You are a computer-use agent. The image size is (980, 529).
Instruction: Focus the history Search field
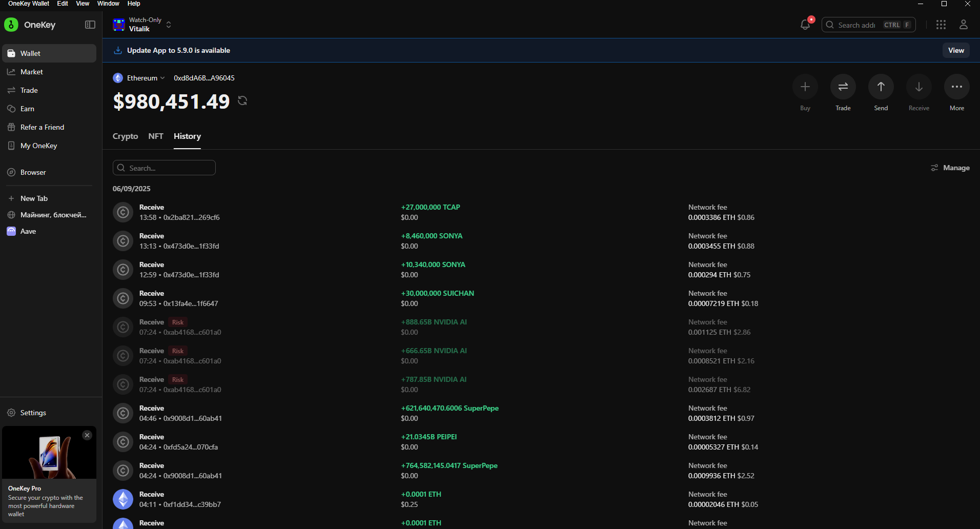(x=164, y=168)
